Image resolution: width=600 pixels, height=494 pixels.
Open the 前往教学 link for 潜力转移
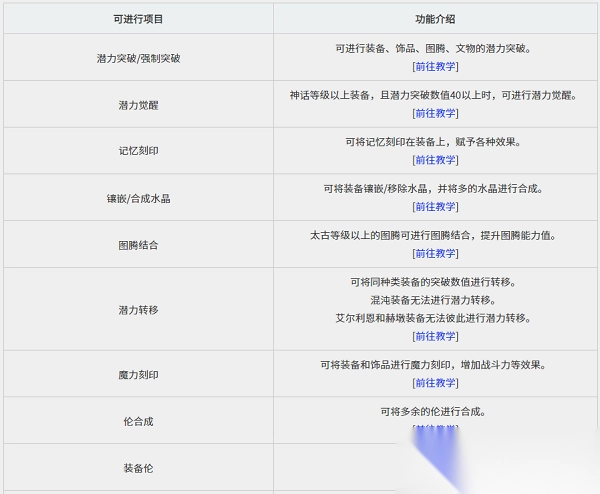click(x=435, y=336)
